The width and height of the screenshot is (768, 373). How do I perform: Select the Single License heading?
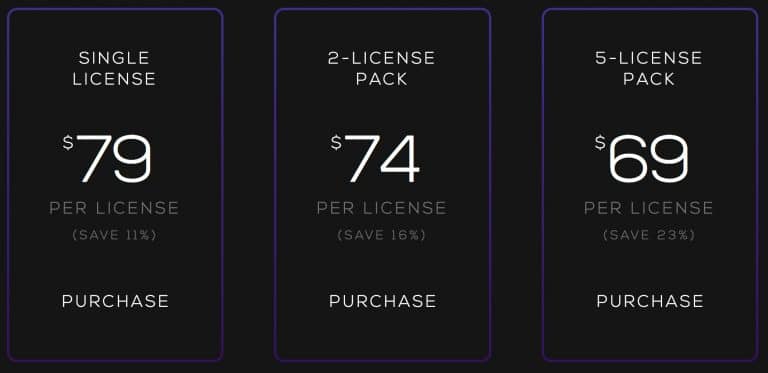pos(115,69)
